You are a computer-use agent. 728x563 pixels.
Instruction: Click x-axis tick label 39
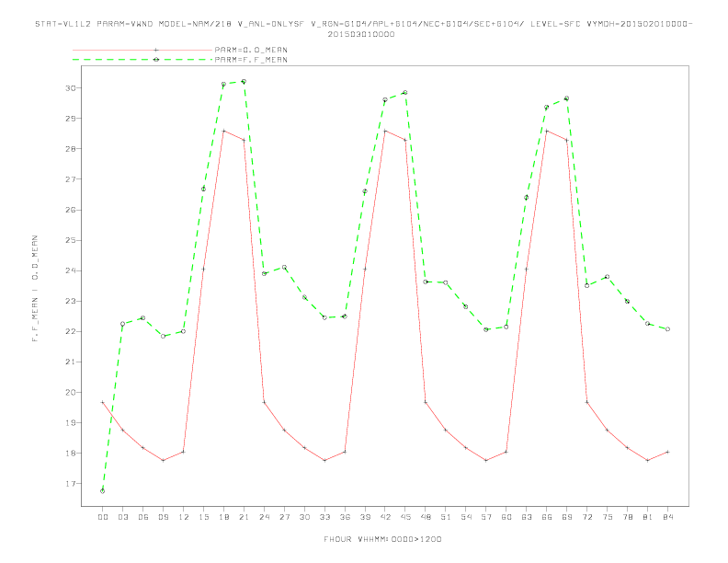pyautogui.click(x=365, y=517)
